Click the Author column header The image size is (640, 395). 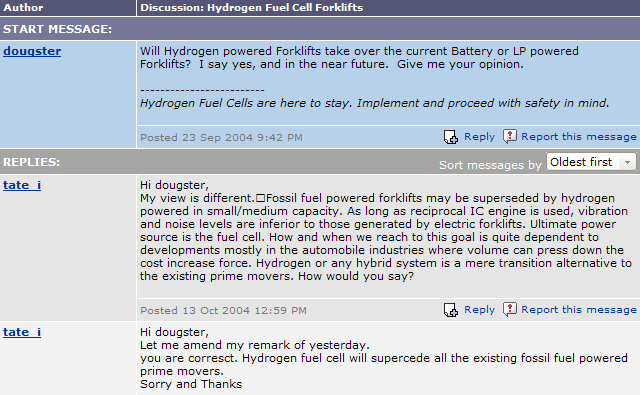(x=23, y=7)
